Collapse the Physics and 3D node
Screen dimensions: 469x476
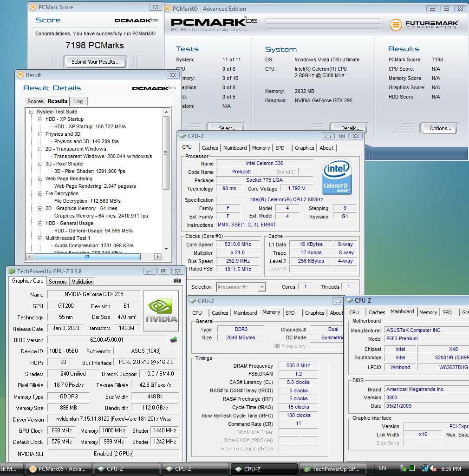(x=40, y=134)
